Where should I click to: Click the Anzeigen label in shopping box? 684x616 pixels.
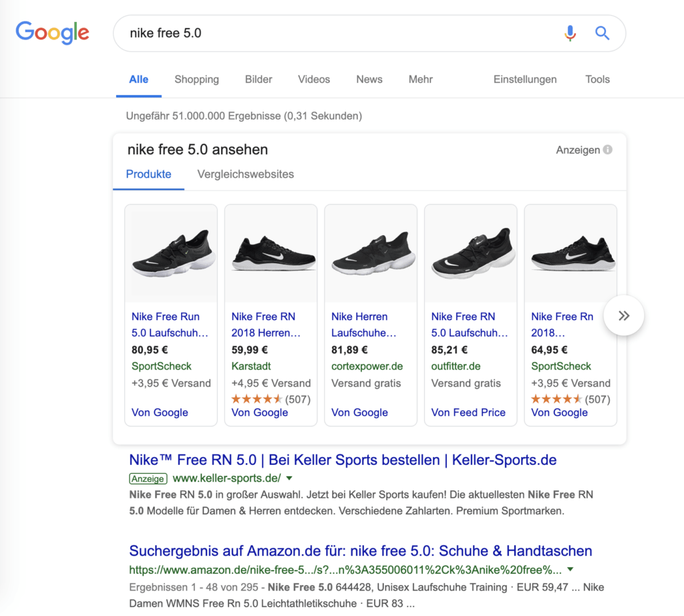click(578, 150)
